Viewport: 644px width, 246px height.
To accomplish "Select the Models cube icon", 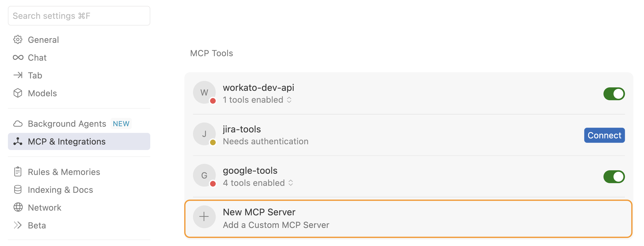I will tap(18, 93).
